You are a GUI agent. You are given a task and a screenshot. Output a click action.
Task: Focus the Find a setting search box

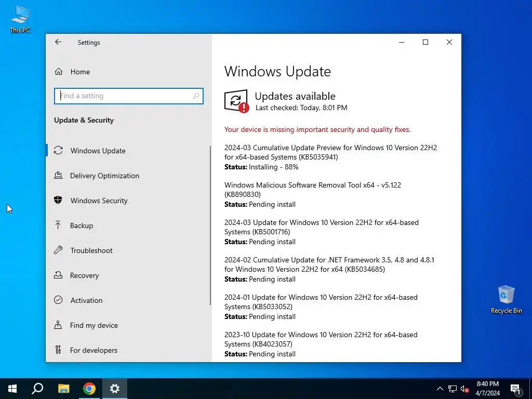129,96
